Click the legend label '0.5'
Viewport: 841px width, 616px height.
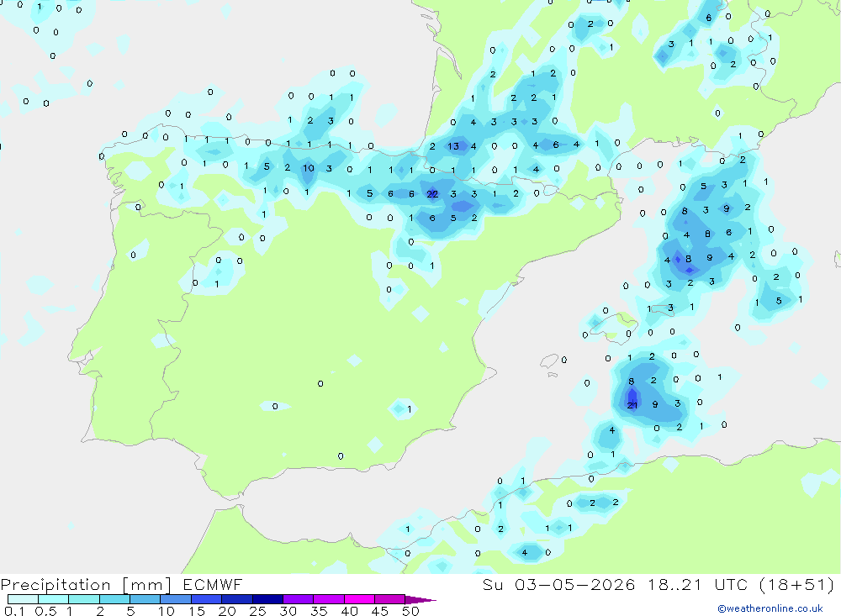point(45,611)
